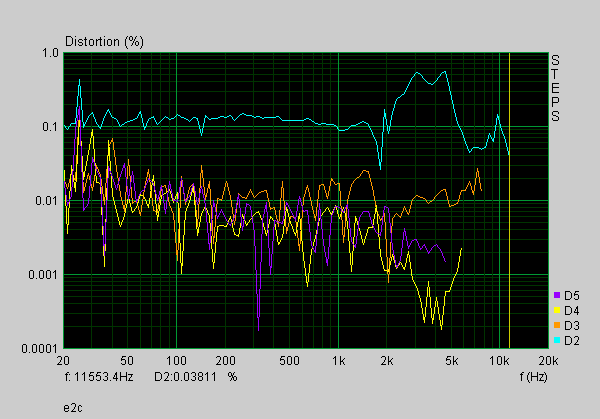Click the 1.0 y-axis tick label
600x419 pixels.
pyautogui.click(x=50, y=53)
